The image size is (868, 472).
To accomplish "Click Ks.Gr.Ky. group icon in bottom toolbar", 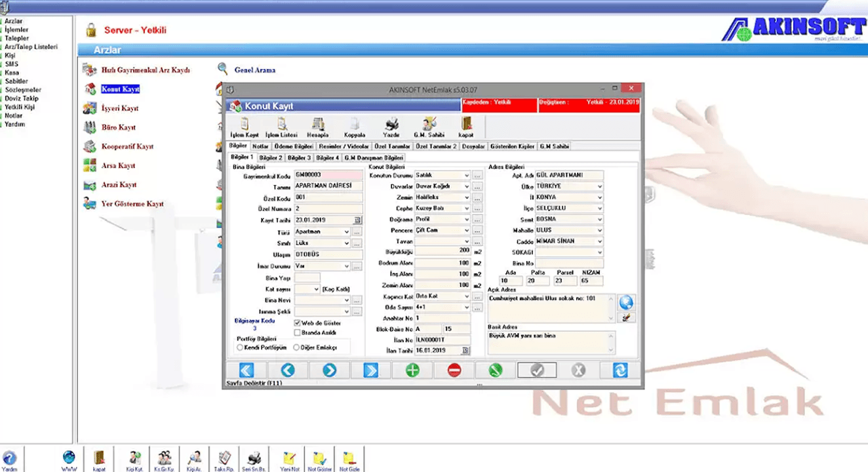I will coord(164,460).
